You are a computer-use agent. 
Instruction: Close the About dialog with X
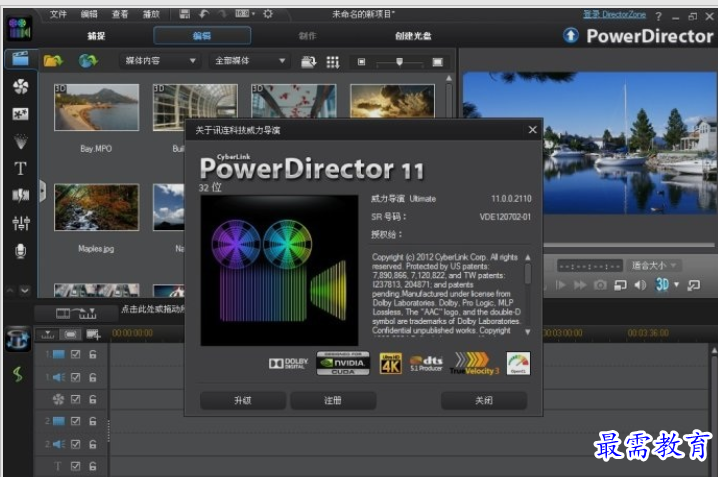[x=532, y=130]
